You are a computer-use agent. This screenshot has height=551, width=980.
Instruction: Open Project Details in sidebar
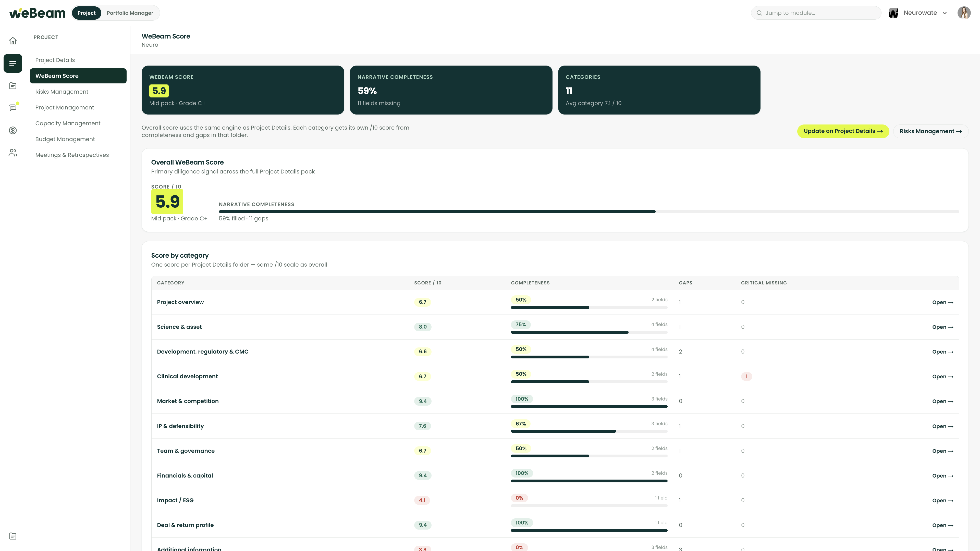click(78, 60)
